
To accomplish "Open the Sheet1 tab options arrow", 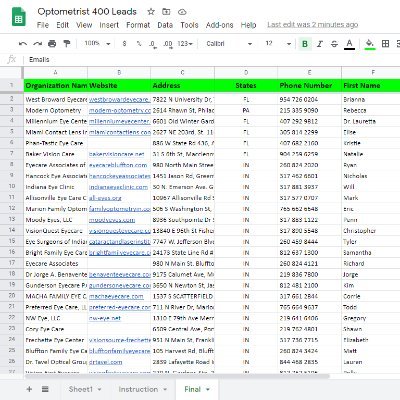I will click(99, 389).
